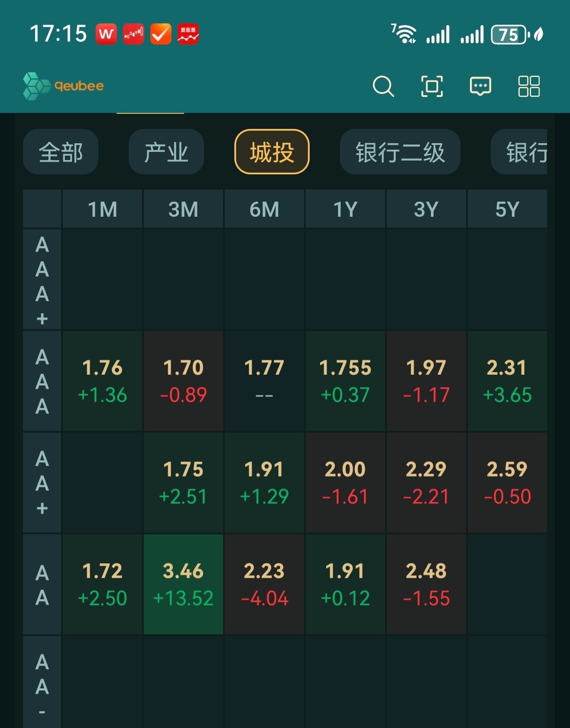Tap the Qeubee logo
This screenshot has width=570, height=728.
click(64, 86)
